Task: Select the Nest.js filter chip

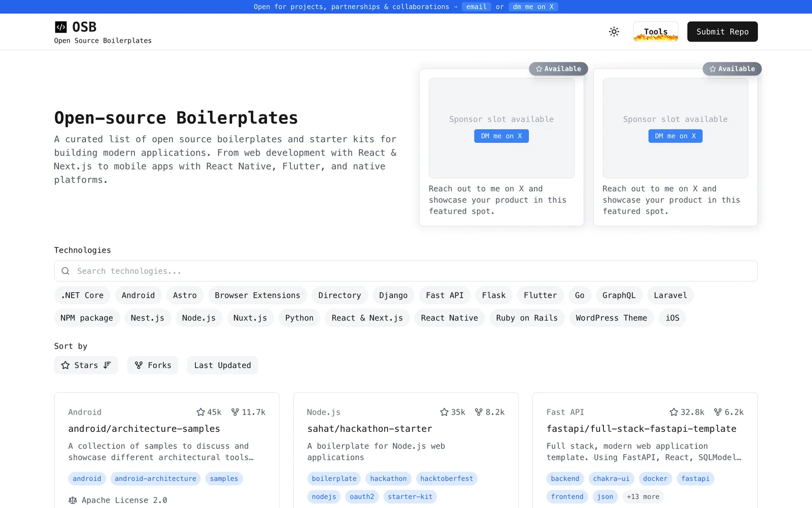Action: pyautogui.click(x=147, y=318)
